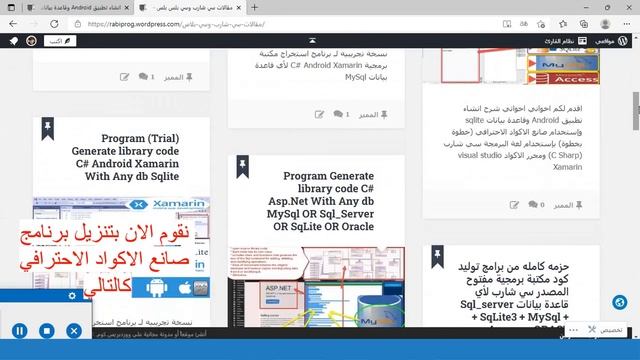Select the C Sharp articles tab
The image size is (640, 360).
click(x=190, y=7)
